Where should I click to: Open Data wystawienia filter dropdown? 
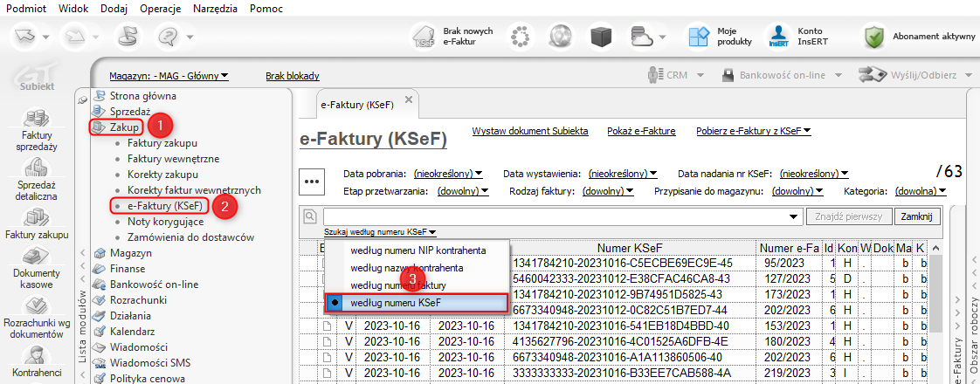(622, 173)
